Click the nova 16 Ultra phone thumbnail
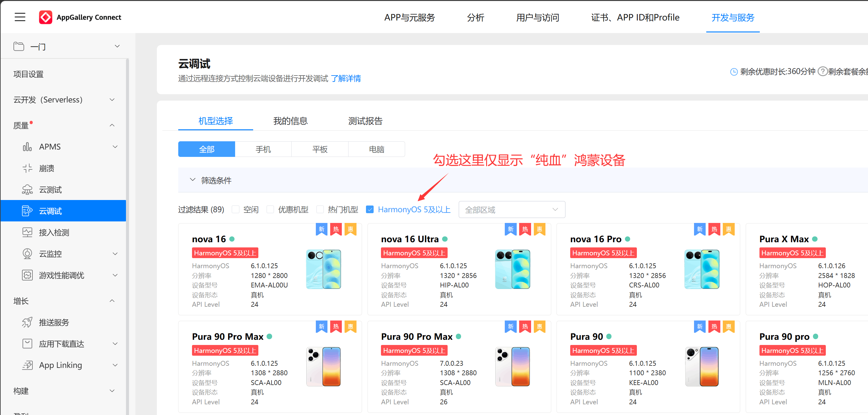The height and width of the screenshot is (415, 868). click(512, 269)
